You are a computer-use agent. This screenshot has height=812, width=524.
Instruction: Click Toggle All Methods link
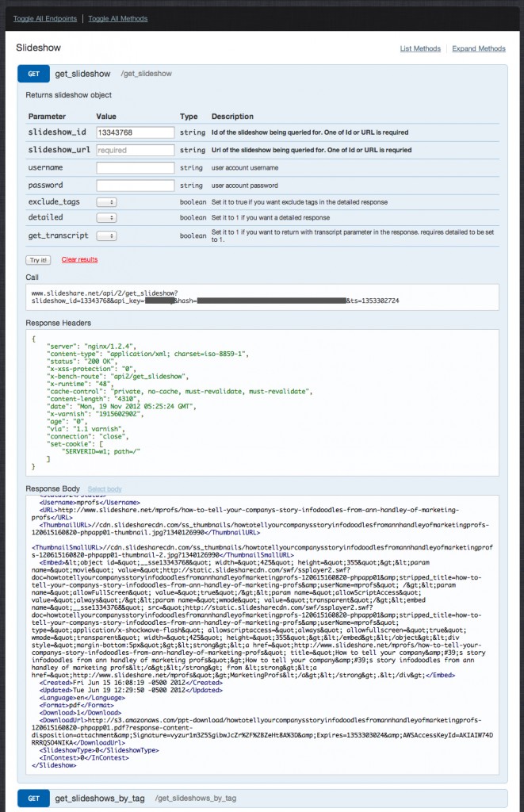point(118,17)
